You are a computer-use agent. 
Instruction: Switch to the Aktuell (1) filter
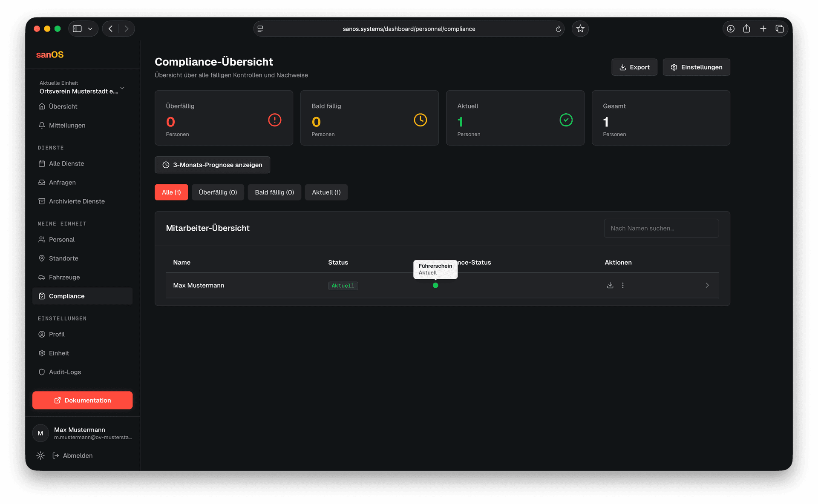pyautogui.click(x=326, y=192)
